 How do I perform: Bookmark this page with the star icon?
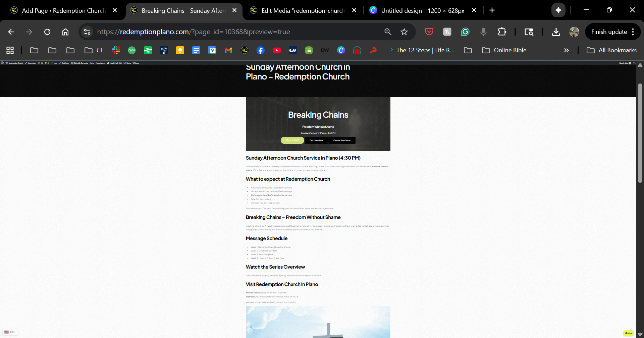coord(404,32)
